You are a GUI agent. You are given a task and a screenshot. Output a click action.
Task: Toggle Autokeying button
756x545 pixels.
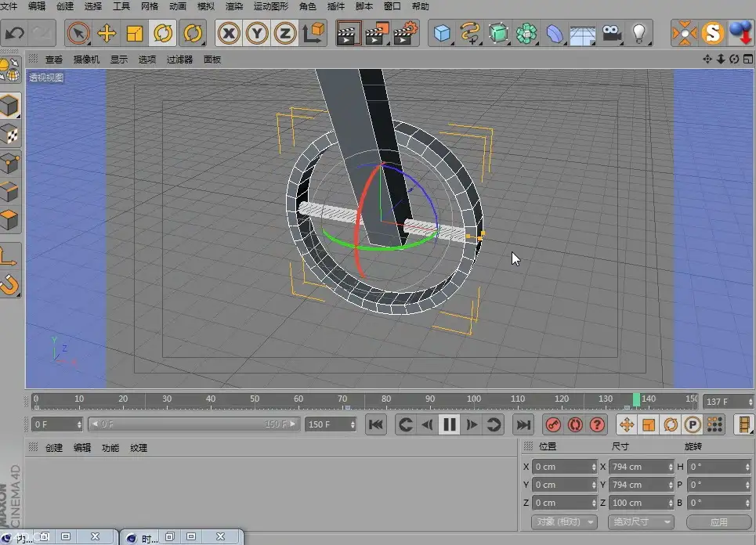coord(575,424)
